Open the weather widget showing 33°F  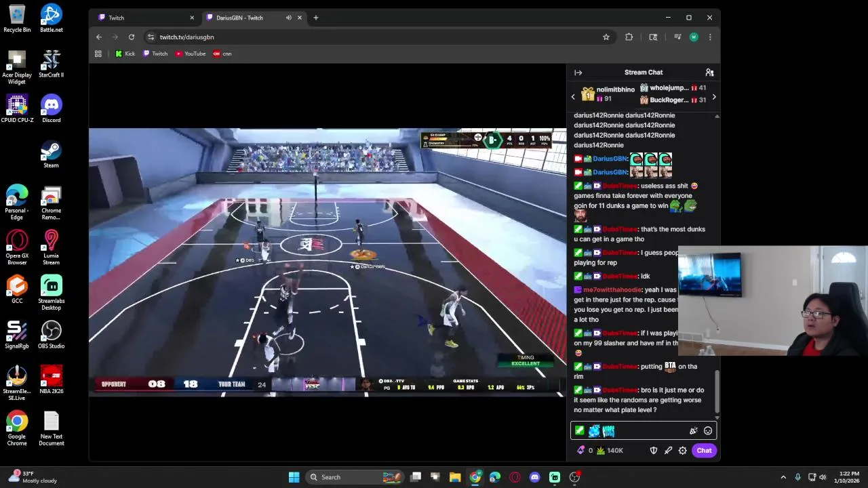[x=34, y=477]
